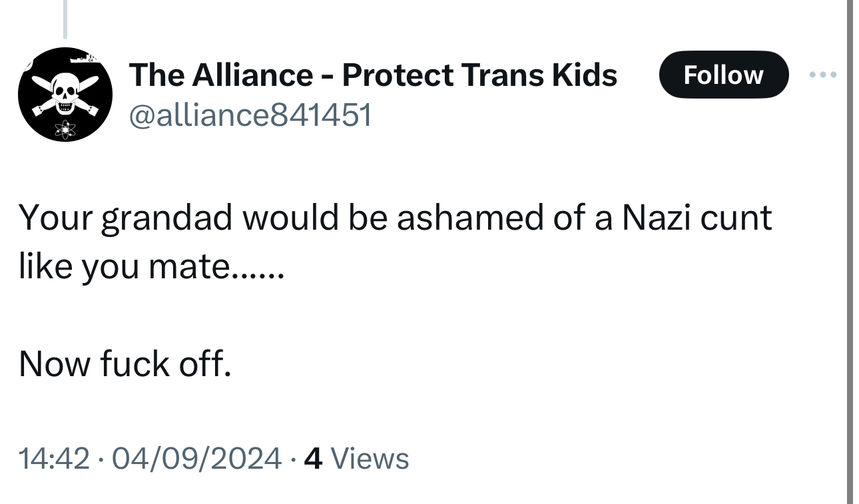Click the 'like you mate......' text line
This screenshot has height=504, width=859.
click(x=152, y=266)
